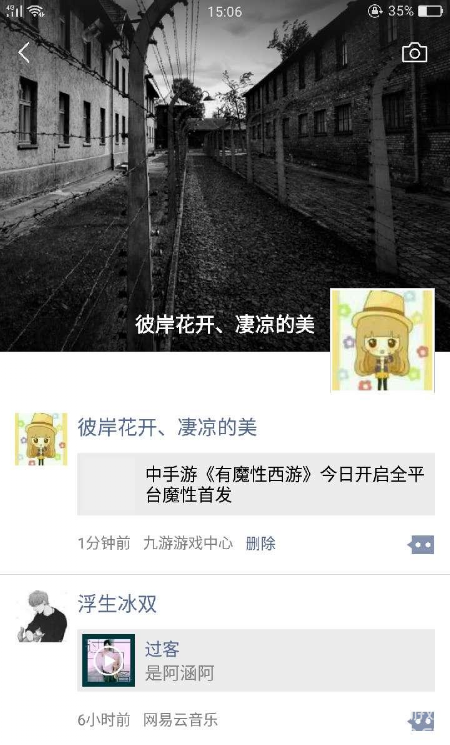The height and width of the screenshot is (745, 450).
Task: Play the 过客 song
Action: (x=108, y=660)
